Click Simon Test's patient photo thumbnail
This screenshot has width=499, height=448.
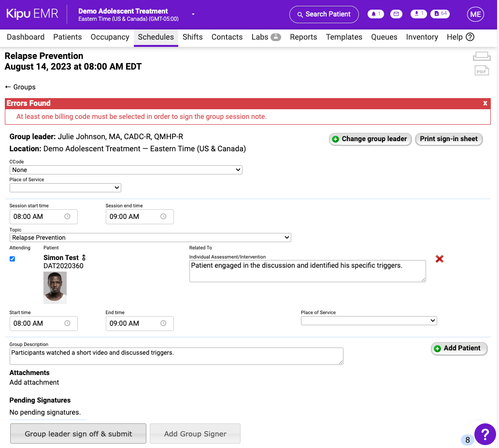(x=55, y=288)
